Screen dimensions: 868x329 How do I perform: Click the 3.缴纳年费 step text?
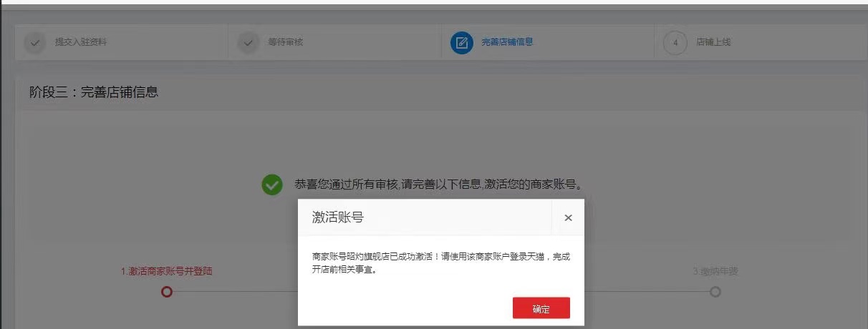[715, 272]
